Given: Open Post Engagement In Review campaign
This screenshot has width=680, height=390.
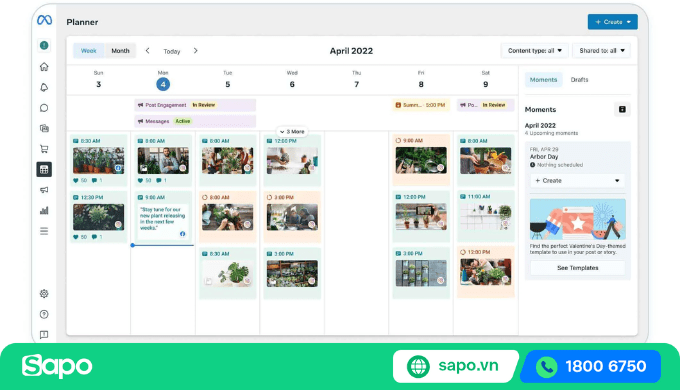Looking at the screenshot, I should [195, 105].
